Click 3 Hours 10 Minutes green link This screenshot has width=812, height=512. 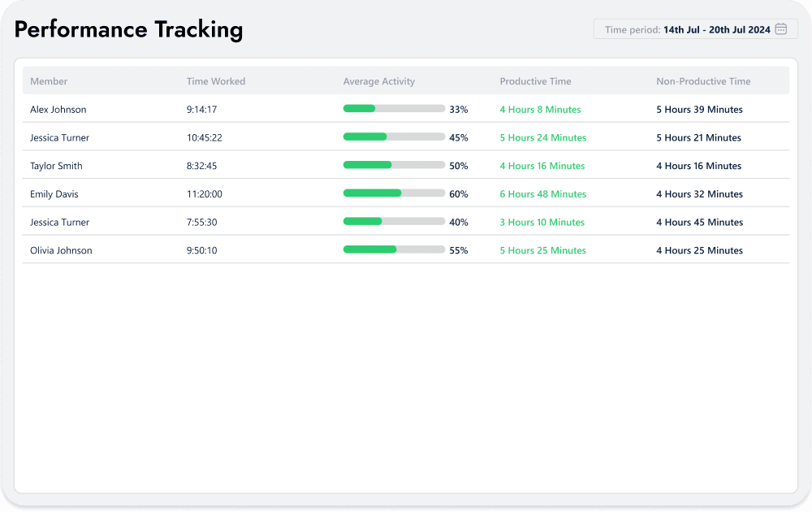541,222
